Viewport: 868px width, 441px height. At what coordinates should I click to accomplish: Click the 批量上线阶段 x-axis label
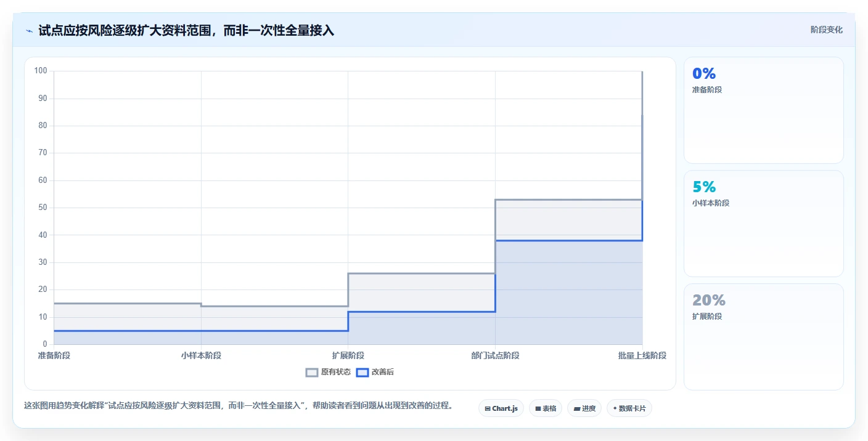click(642, 355)
